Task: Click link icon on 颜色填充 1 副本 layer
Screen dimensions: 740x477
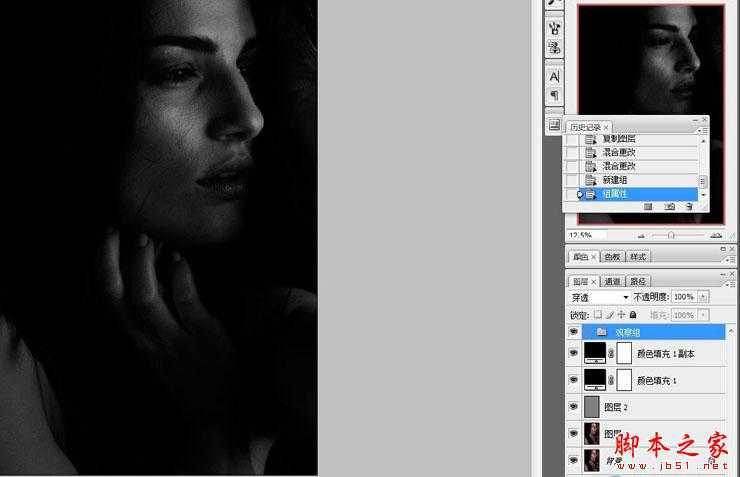Action: (x=611, y=353)
